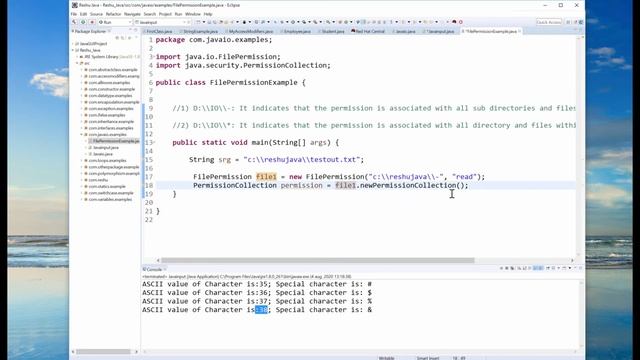Image resolution: width=640 pixels, height=360 pixels.
Task: Expand the com.otherpackage.example package
Action: tap(82, 167)
